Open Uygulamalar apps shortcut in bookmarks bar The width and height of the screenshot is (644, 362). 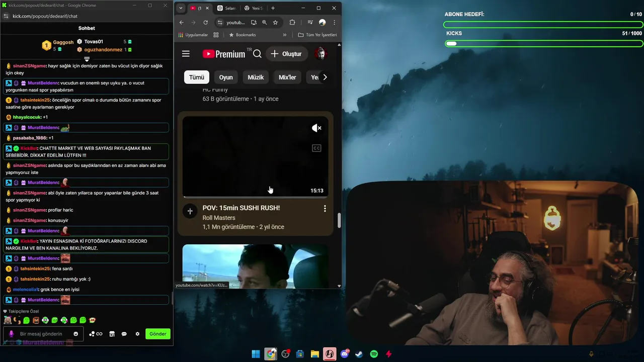(x=193, y=35)
